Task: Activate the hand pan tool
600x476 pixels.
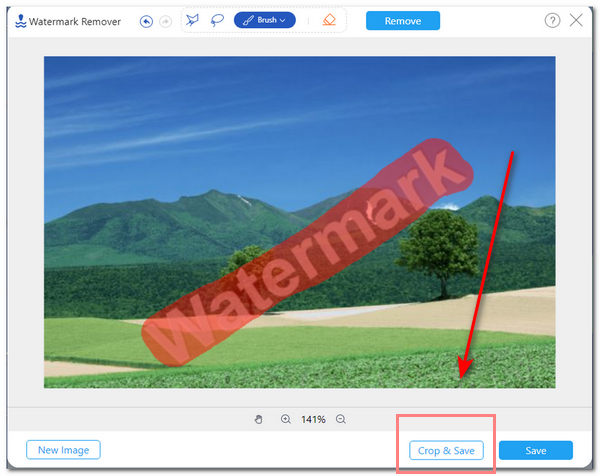Action: [x=259, y=419]
